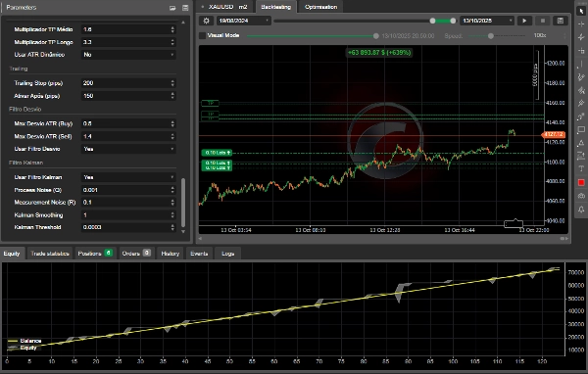Open the History tab
Screen dimensions: 588x374
click(171, 254)
